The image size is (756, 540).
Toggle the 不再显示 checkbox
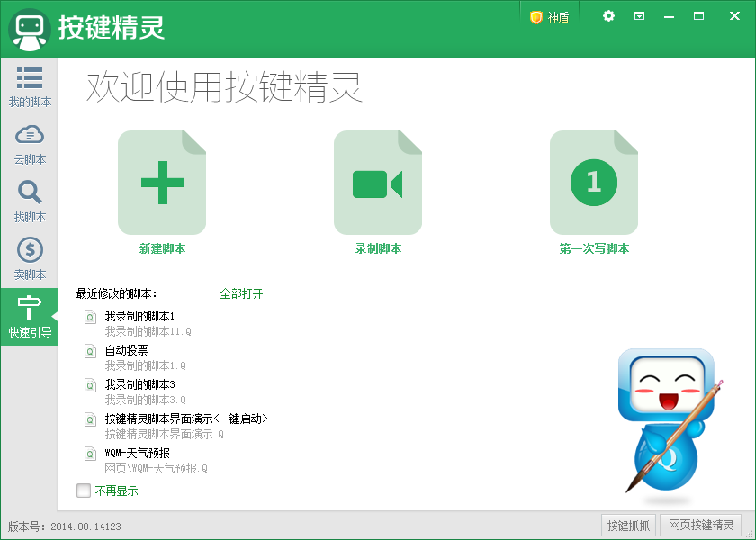click(84, 490)
